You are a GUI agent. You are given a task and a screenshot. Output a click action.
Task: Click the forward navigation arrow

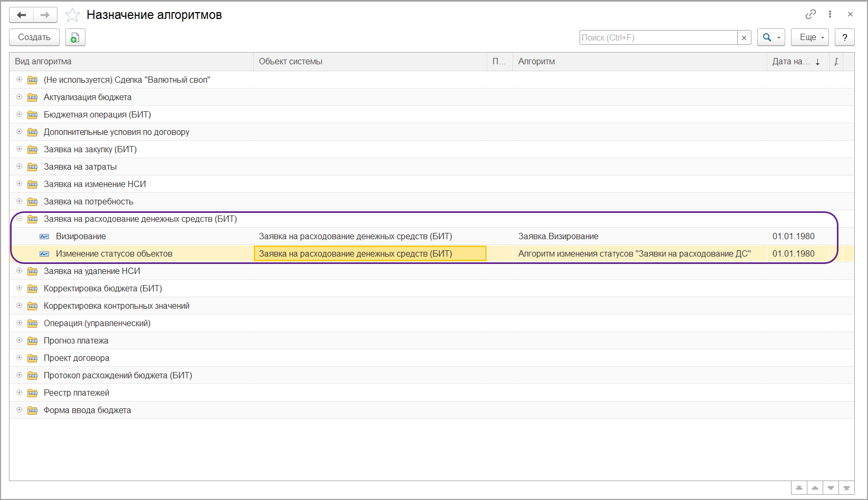click(45, 15)
